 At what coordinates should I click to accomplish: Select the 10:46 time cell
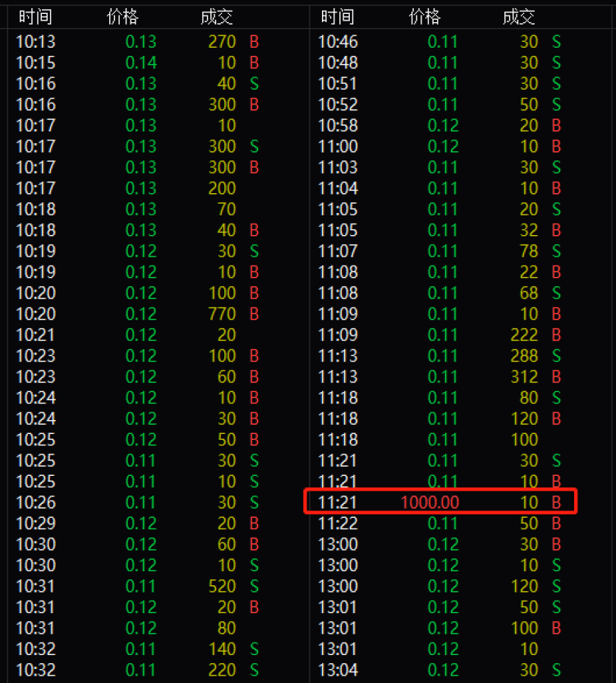(338, 41)
